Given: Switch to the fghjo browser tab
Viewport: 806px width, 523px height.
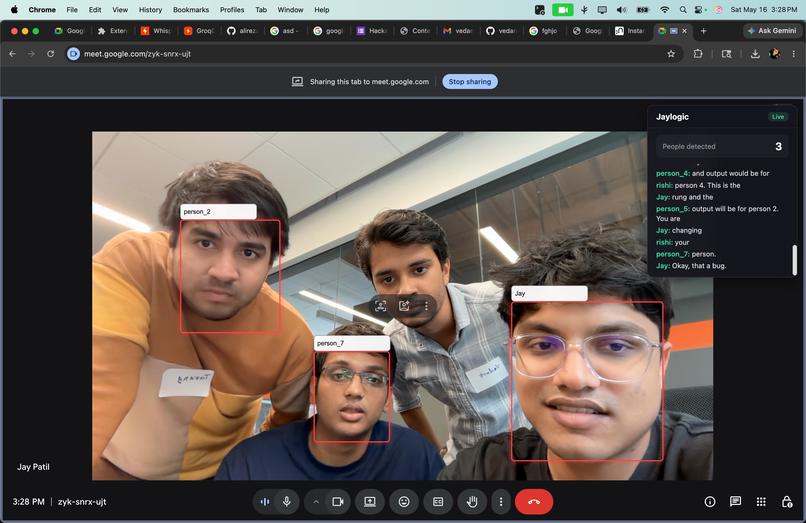Looking at the screenshot, I should pyautogui.click(x=544, y=31).
